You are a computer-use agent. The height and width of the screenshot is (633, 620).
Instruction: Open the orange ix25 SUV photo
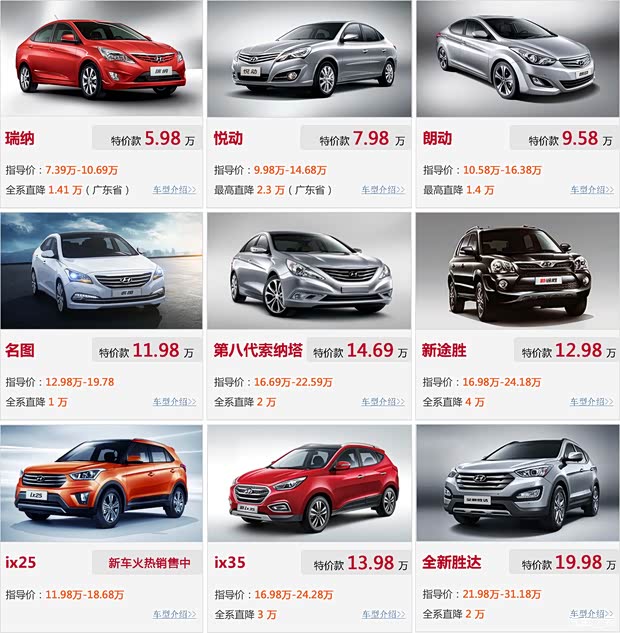(x=101, y=483)
